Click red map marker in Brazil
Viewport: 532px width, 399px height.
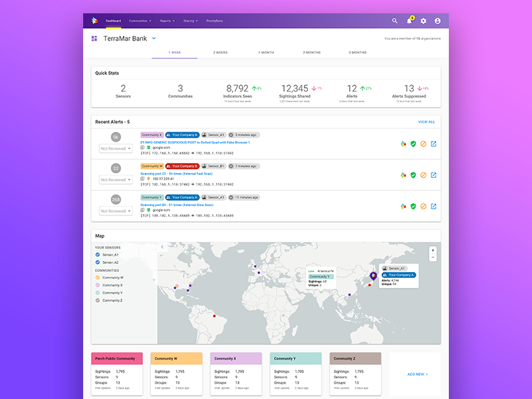click(x=214, y=316)
